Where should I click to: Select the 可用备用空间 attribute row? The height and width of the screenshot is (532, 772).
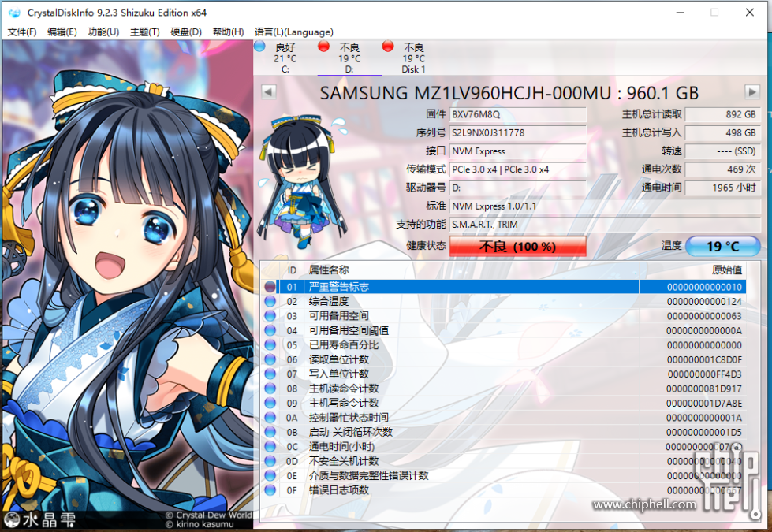[x=503, y=316]
